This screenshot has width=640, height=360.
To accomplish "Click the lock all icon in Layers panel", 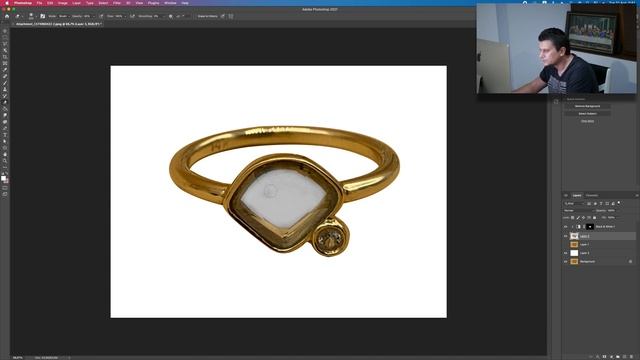I will [594, 218].
